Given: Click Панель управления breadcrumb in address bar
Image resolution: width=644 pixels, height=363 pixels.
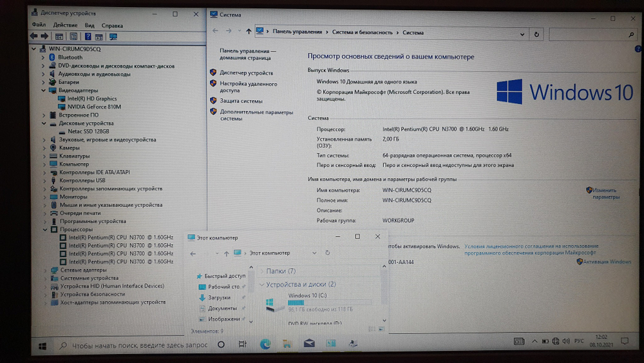Looking at the screenshot, I should click(298, 32).
